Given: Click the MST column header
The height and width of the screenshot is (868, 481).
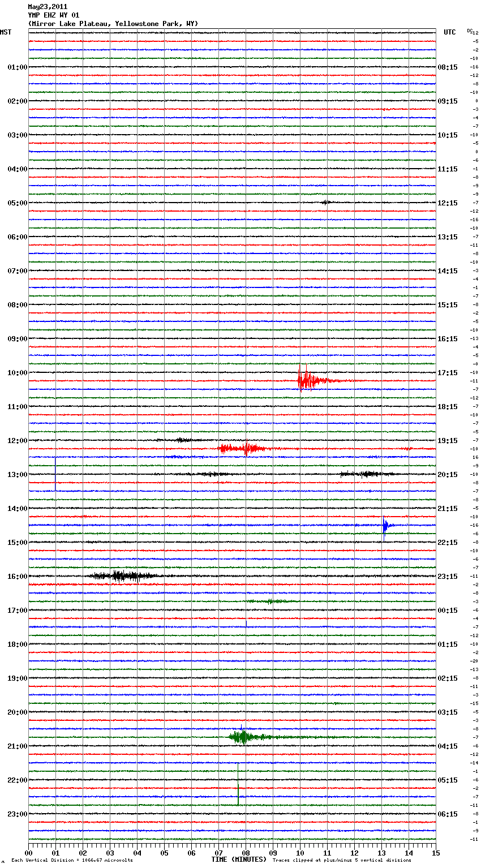Looking at the screenshot, I should [x=6, y=32].
